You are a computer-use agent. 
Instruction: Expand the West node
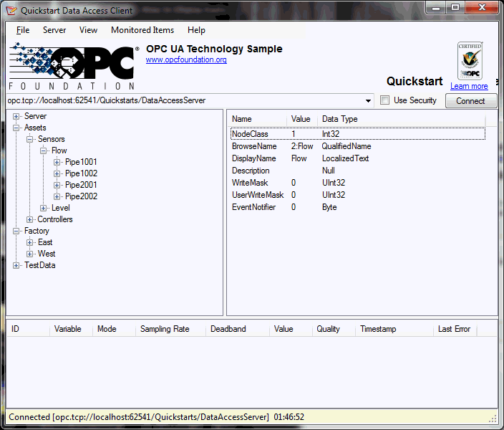pyautogui.click(x=29, y=254)
